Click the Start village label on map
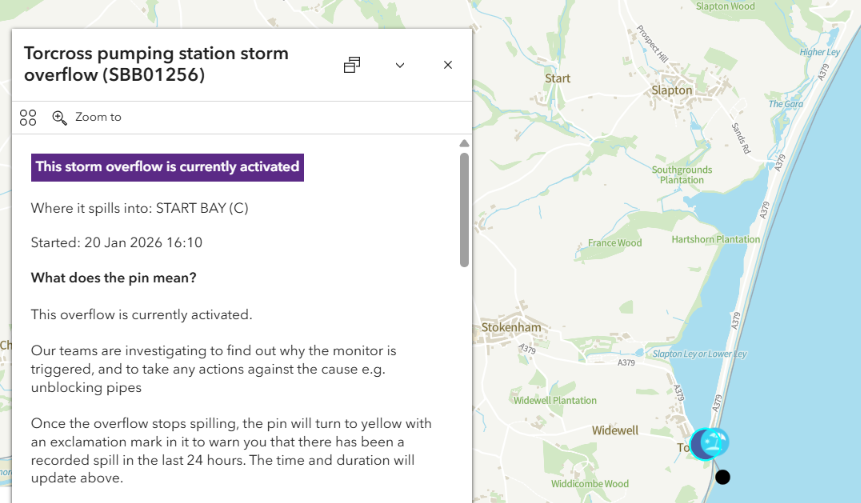This screenshot has width=861, height=503. tap(558, 78)
